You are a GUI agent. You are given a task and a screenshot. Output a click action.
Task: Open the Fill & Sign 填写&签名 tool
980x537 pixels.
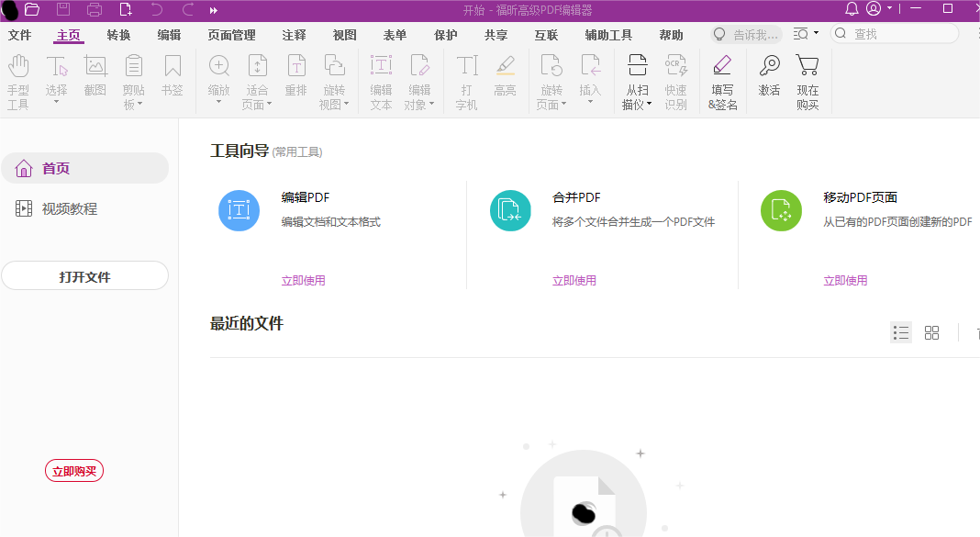[722, 80]
